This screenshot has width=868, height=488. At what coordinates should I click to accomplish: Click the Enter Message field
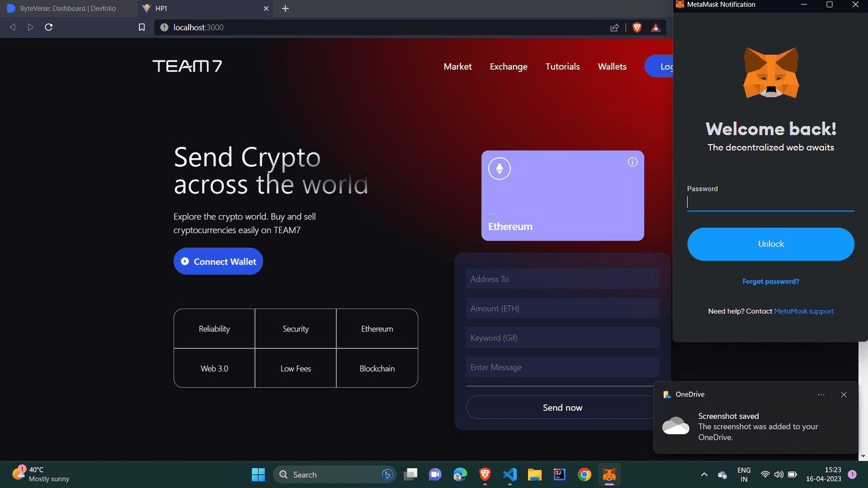coord(562,367)
